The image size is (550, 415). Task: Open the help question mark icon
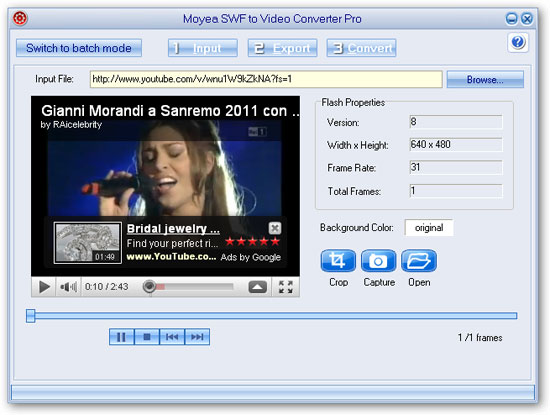[x=517, y=42]
